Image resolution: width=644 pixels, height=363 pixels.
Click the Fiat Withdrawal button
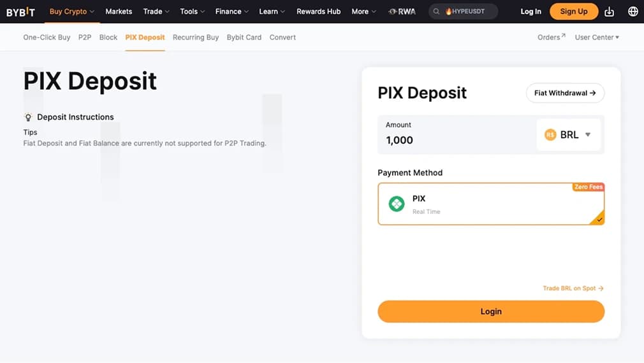(565, 93)
